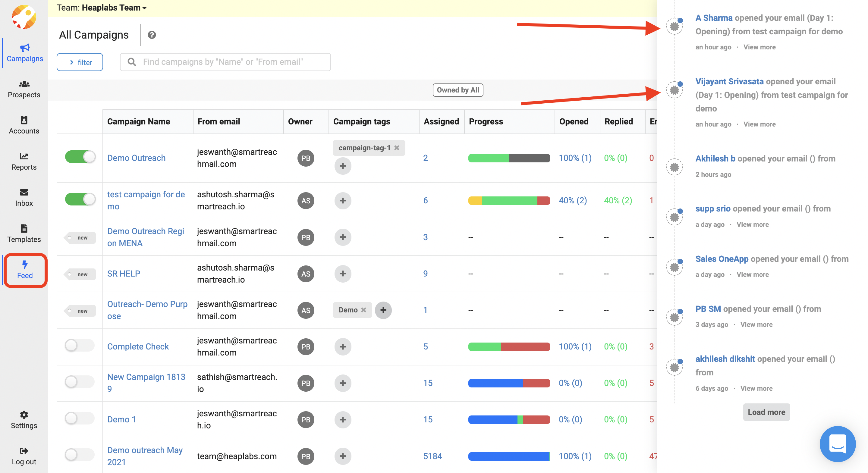Expand the Heaplabs Team dropdown
Screen dimensions: 868x473
[x=115, y=8]
